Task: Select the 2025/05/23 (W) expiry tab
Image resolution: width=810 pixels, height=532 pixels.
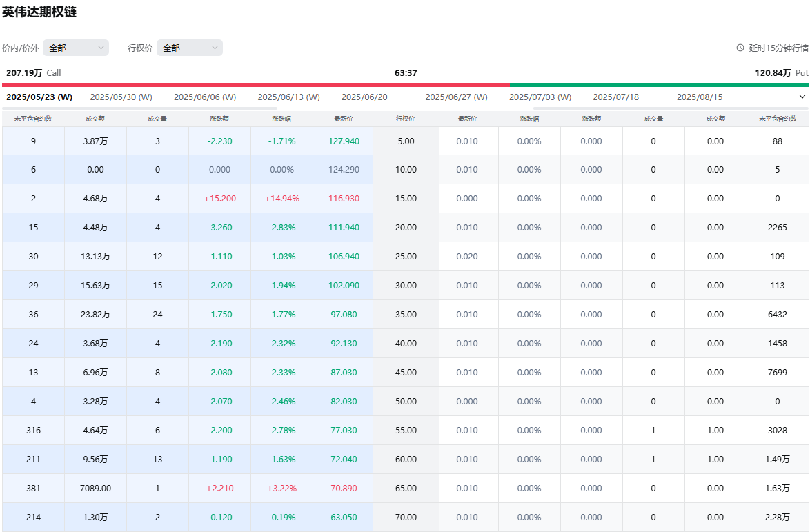Action: [39, 97]
